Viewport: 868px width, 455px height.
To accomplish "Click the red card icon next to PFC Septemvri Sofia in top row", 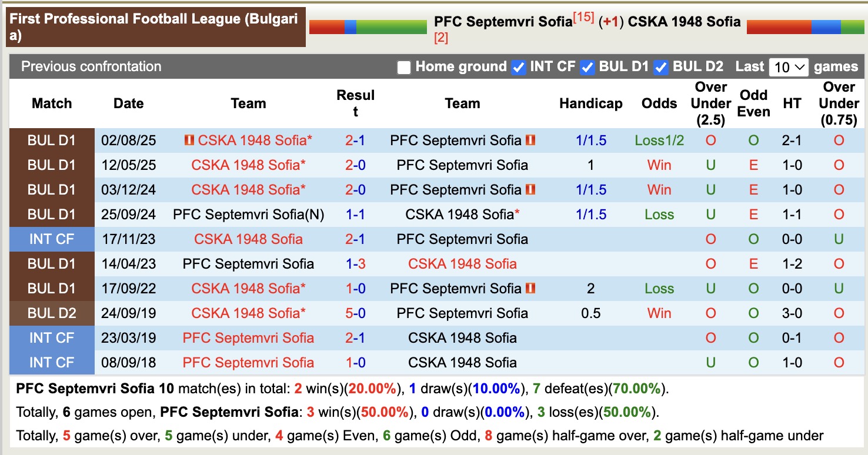I will [530, 140].
